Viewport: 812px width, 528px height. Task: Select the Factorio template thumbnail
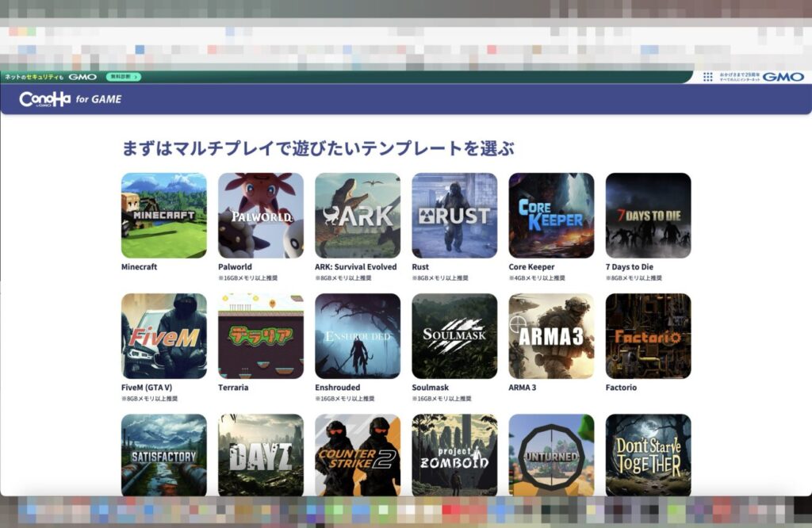[x=648, y=336]
